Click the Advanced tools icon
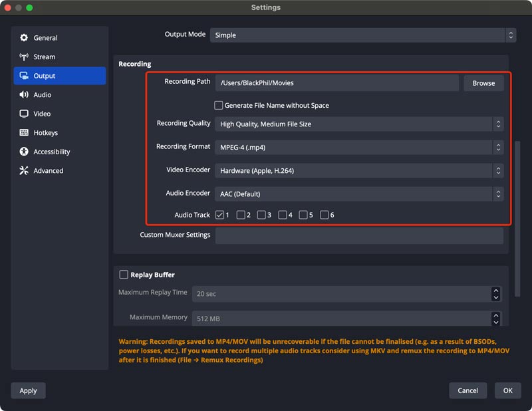The height and width of the screenshot is (411, 532). click(24, 171)
